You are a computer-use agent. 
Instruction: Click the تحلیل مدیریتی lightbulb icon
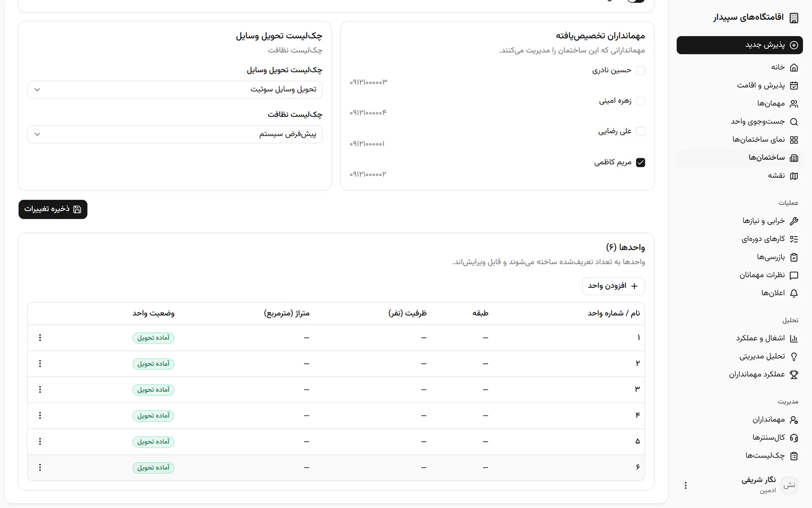click(794, 357)
